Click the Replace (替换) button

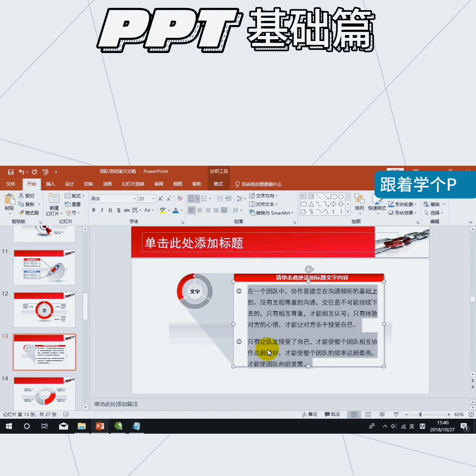pos(434,205)
